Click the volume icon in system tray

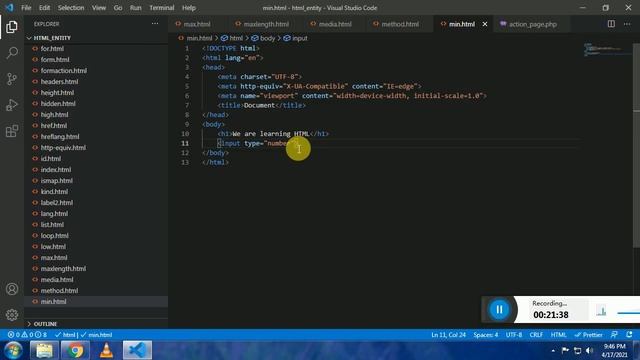(x=589, y=351)
